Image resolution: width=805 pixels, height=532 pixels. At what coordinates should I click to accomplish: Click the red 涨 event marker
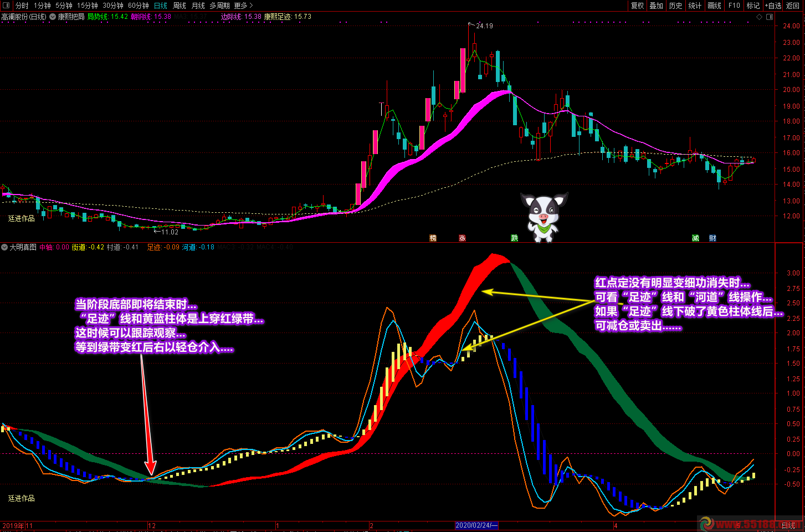tap(462, 238)
